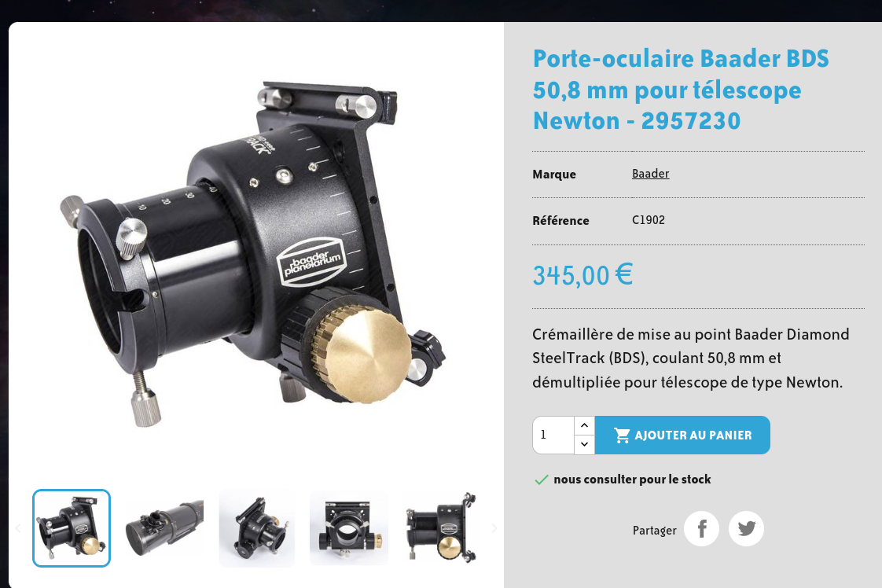Click the main focuser product image

coord(253,253)
